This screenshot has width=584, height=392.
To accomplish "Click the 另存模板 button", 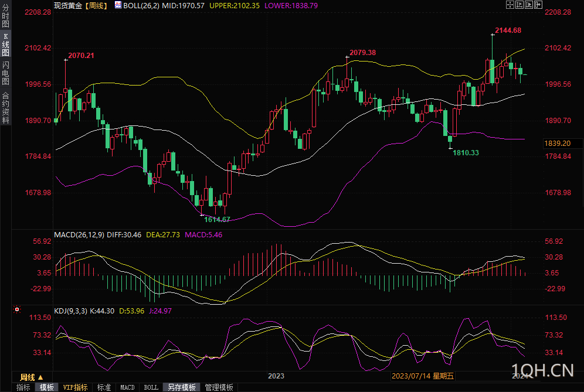I will click(181, 387).
